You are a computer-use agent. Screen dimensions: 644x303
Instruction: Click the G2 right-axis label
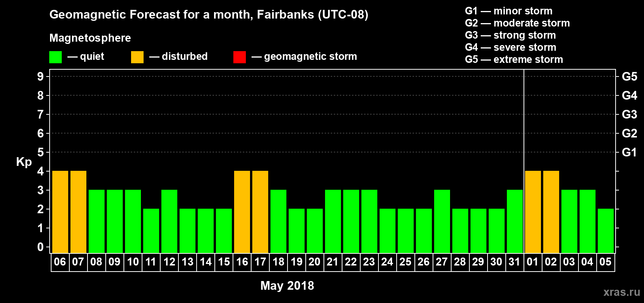point(630,133)
